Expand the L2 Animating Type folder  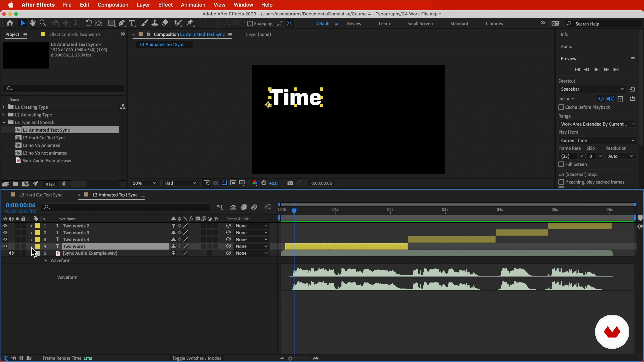(3, 115)
